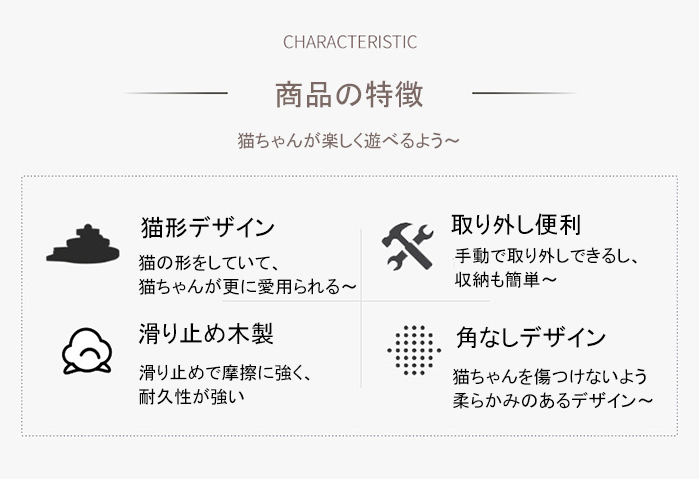Click the hammer and wrench icon
Image resolution: width=700 pixels, height=486 pixels.
408,246
